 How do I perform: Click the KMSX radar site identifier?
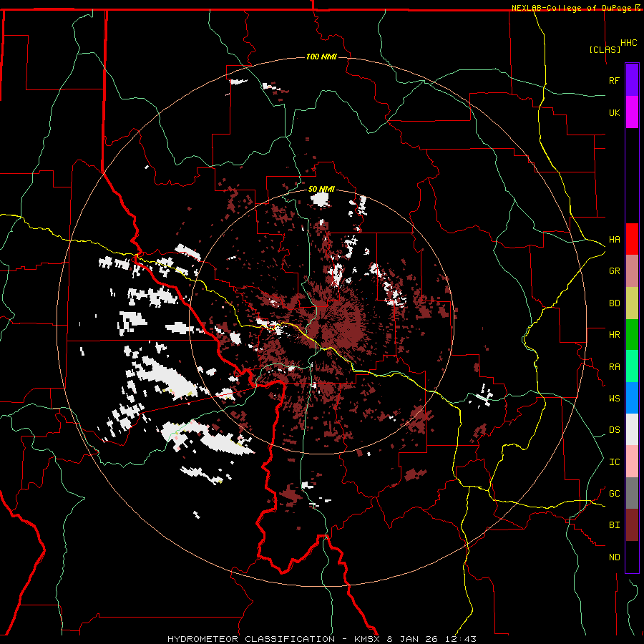368,639
